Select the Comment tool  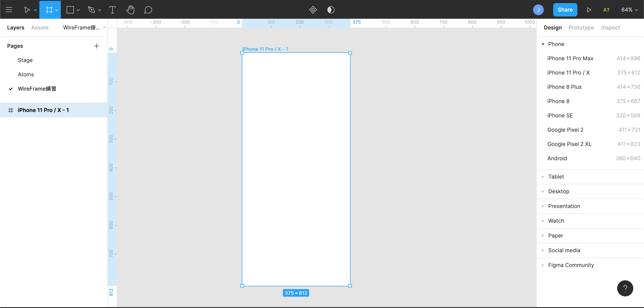tap(148, 10)
